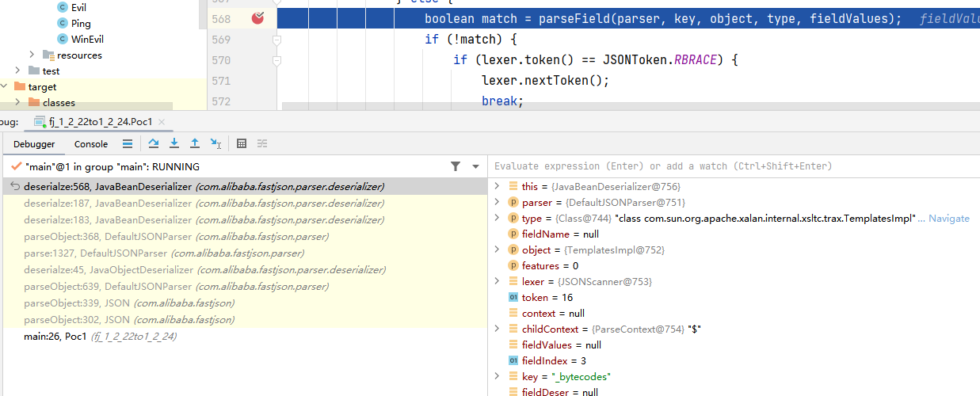This screenshot has height=396, width=980.
Task: Open the debugger layout settings icon
Action: (127, 143)
